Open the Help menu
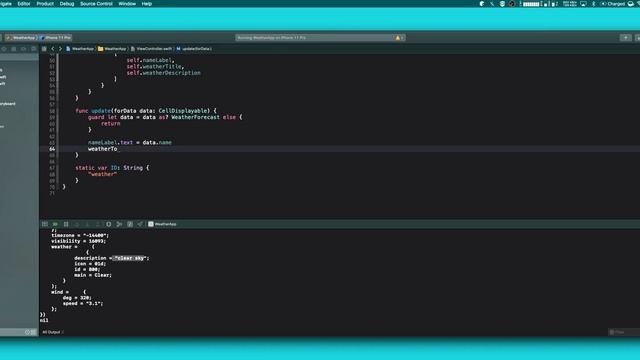This screenshot has height=360, width=640. 147,4
